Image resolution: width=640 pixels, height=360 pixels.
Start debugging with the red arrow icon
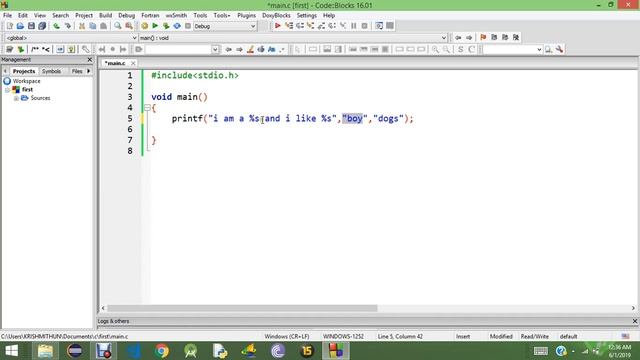click(278, 26)
